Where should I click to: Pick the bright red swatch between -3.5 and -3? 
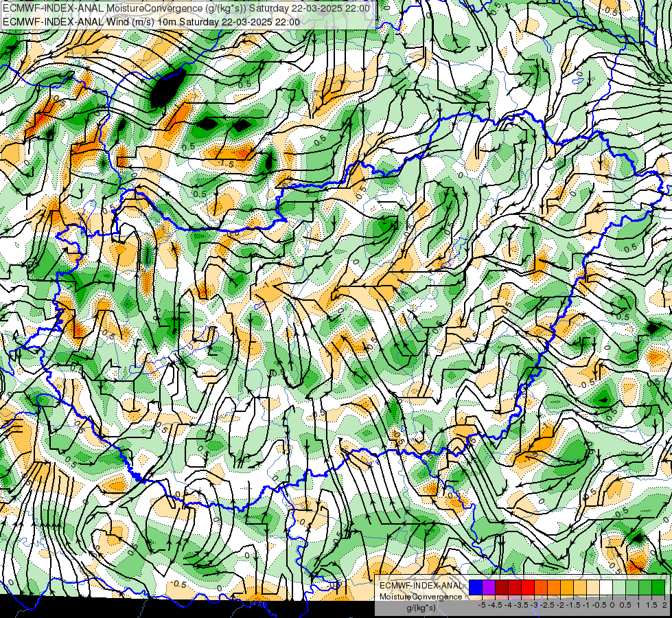pos(528,588)
